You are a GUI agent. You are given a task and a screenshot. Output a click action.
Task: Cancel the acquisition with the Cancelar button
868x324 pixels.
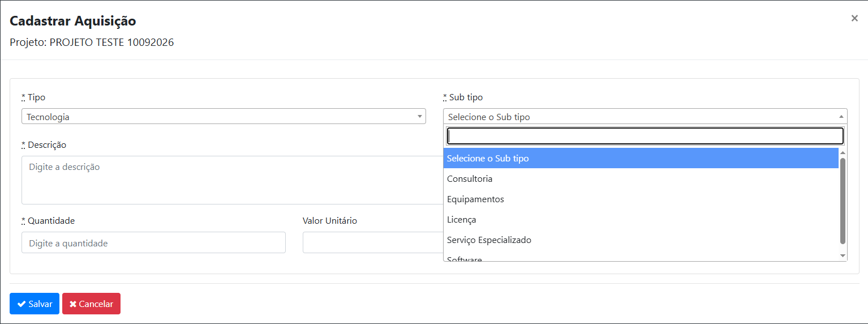91,304
